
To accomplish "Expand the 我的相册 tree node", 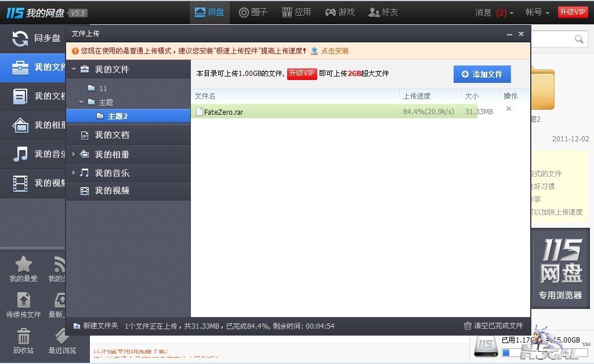I will [x=74, y=154].
